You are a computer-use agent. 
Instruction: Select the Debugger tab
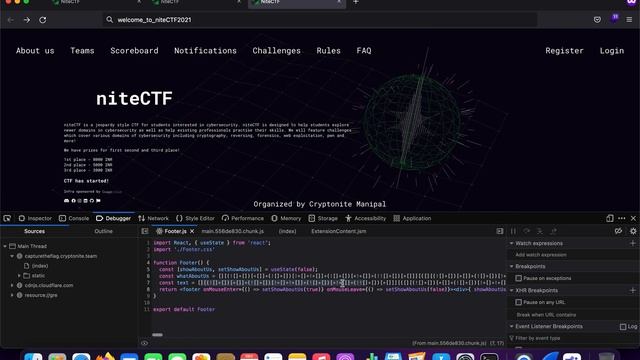point(113,218)
